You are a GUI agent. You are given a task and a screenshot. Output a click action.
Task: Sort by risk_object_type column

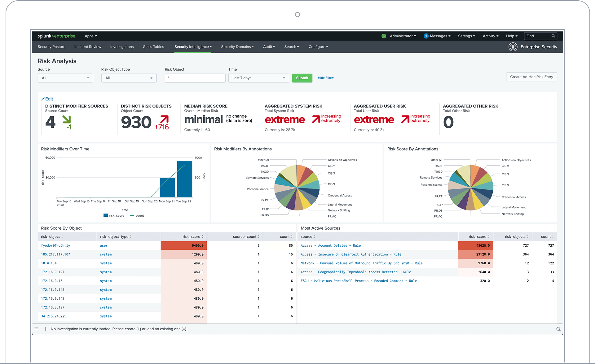click(116, 236)
